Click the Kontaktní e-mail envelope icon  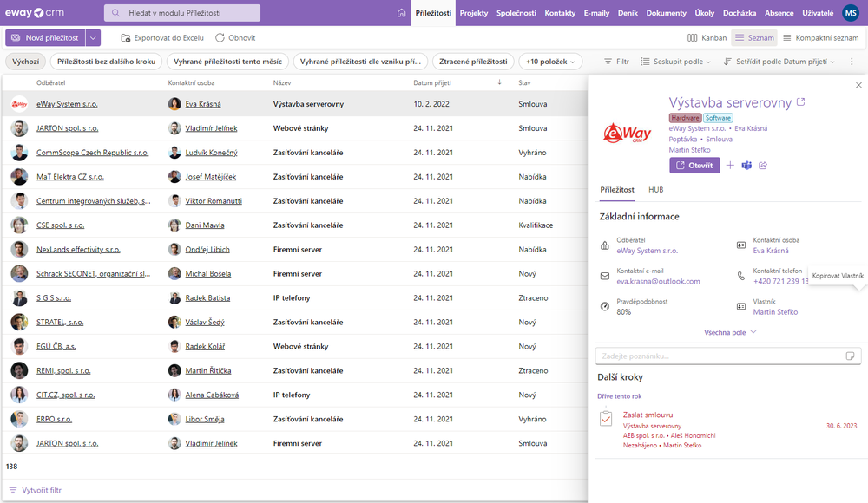point(604,276)
